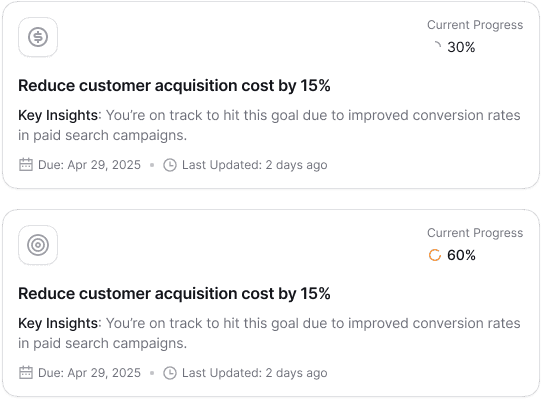Select the Current Progress label above 60%
Screen dimensions: 542x400
click(x=475, y=233)
